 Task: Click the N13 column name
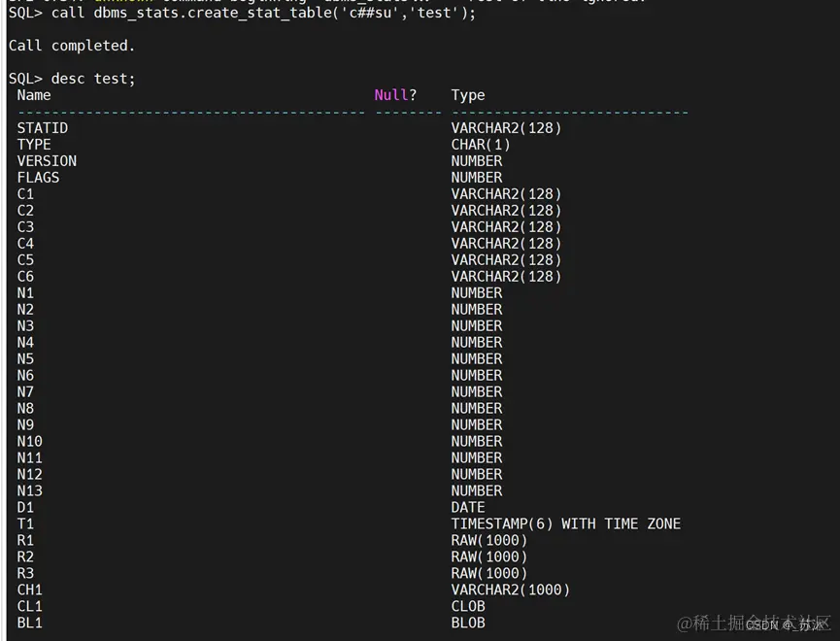pyautogui.click(x=29, y=490)
